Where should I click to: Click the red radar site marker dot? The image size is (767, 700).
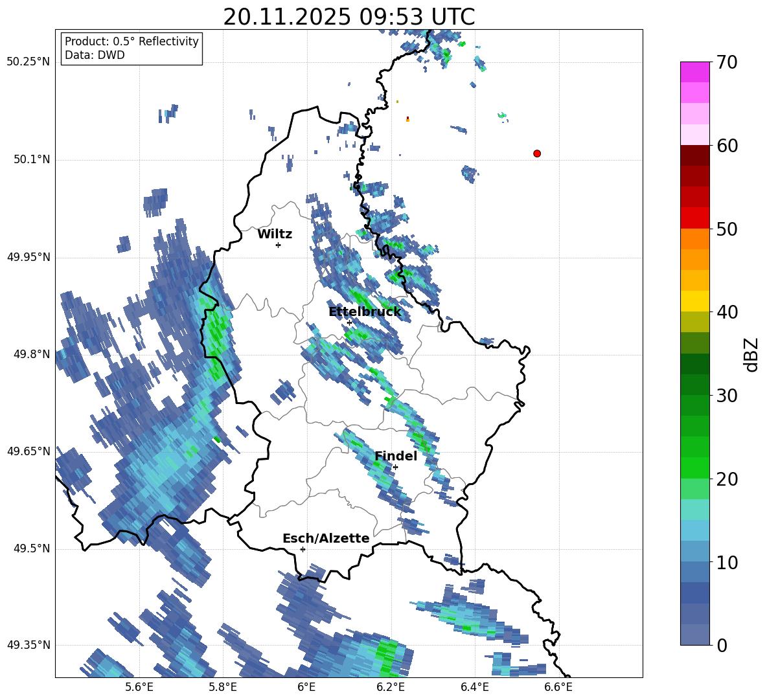tap(537, 153)
